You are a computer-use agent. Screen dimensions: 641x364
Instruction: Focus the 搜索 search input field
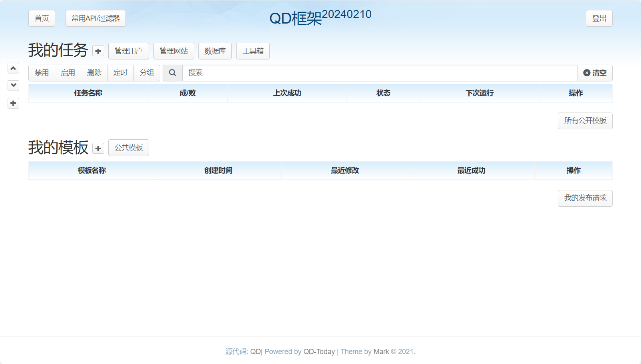pyautogui.click(x=380, y=73)
